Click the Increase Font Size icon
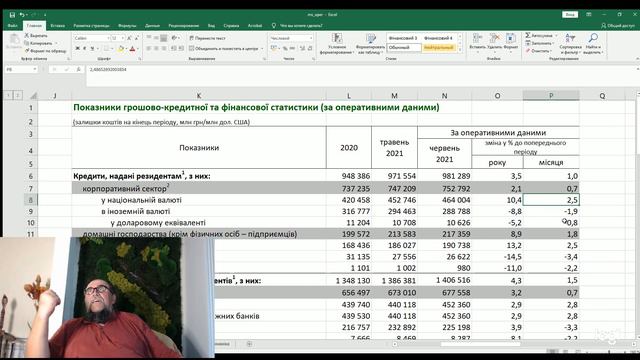The height and width of the screenshot is (360, 640). (129, 38)
